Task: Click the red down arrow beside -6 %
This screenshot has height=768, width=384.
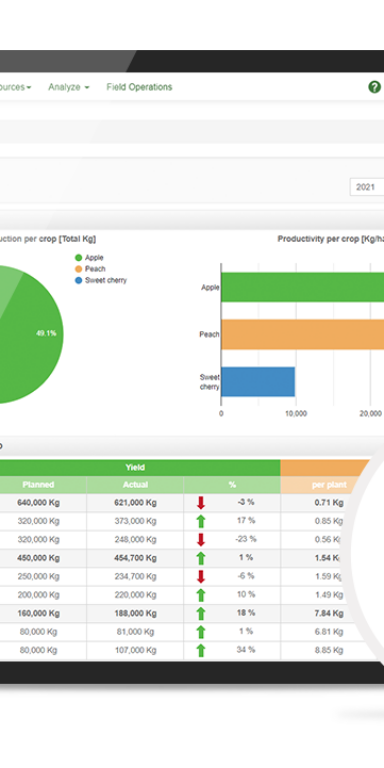Action: (200, 576)
